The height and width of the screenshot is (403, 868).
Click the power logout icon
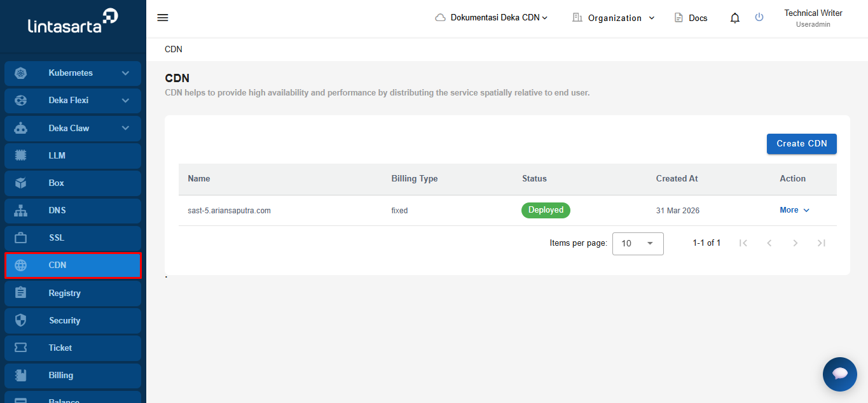[x=759, y=17]
